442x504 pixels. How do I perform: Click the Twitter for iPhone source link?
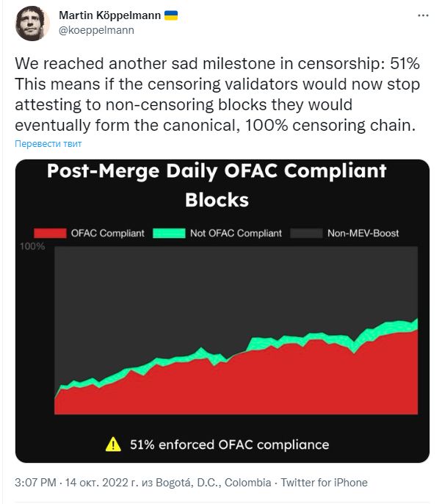point(324,483)
